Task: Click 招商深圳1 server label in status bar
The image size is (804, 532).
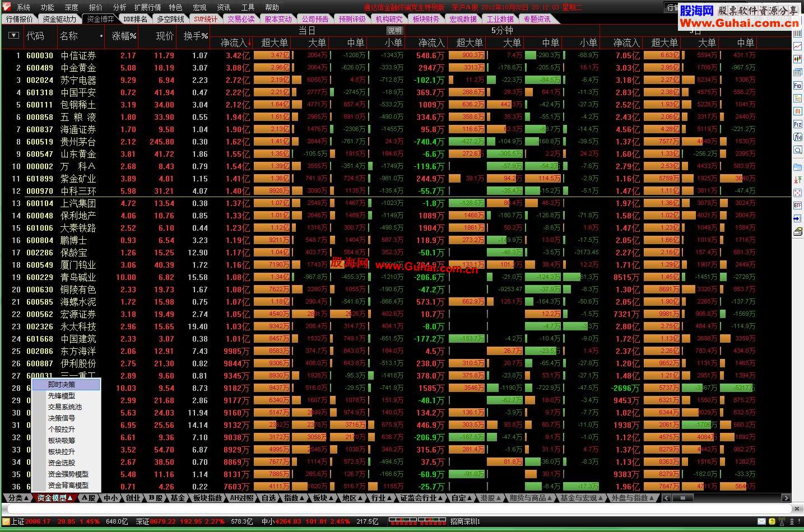Action: click(x=465, y=521)
